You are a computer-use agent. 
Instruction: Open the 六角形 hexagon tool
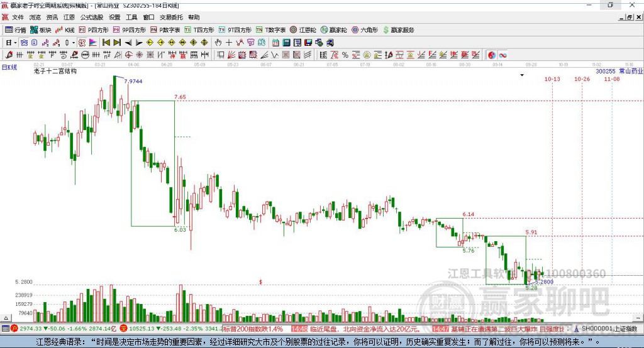[x=365, y=30]
